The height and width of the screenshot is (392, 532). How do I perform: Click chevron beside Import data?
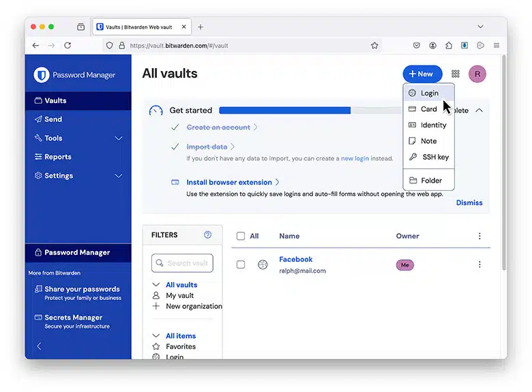[x=233, y=147]
